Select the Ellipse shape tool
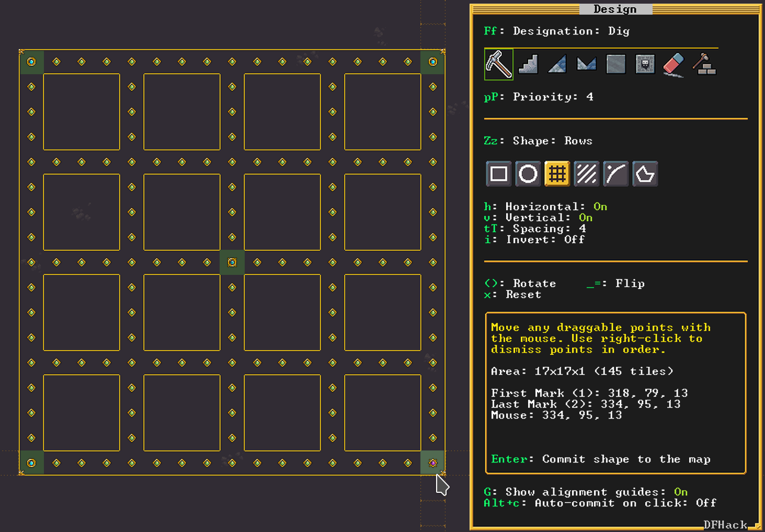 (x=528, y=174)
